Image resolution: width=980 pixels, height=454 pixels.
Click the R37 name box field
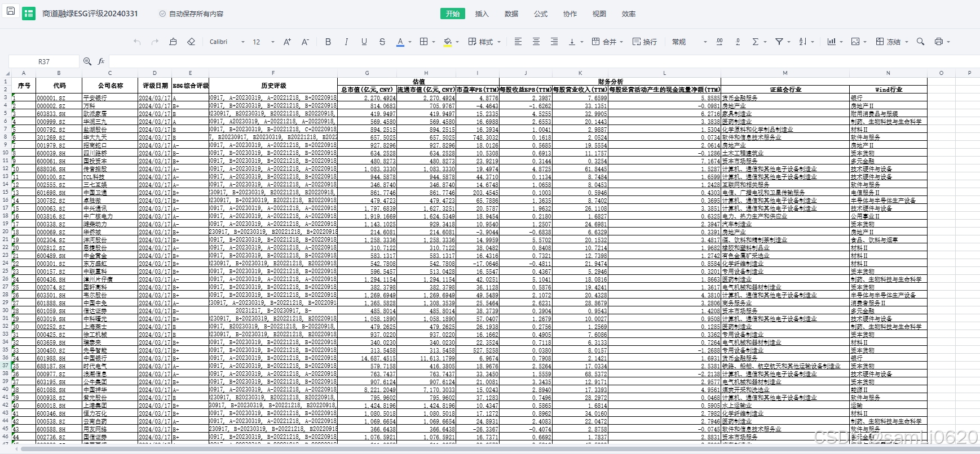(44, 61)
